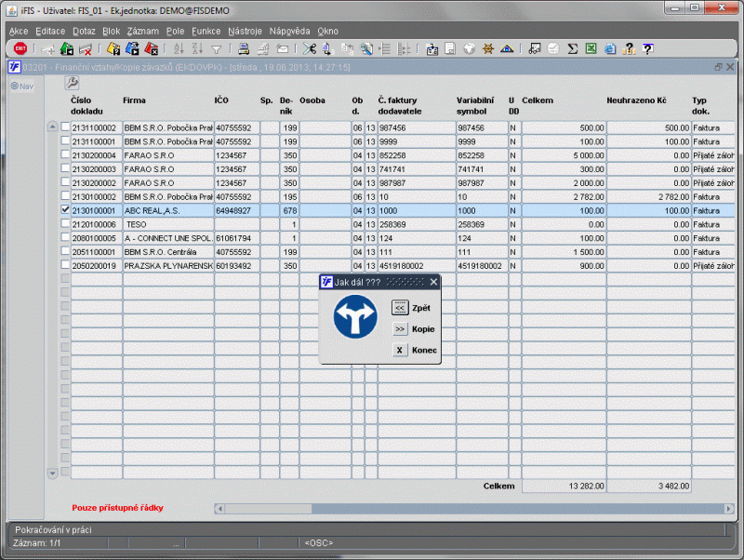Open the Dotaz menu

[84, 32]
